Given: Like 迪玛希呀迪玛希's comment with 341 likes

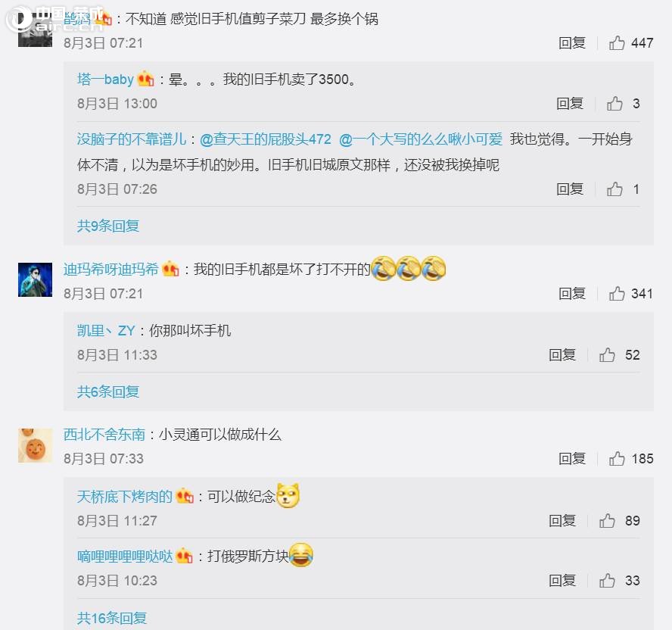Looking at the screenshot, I should click(x=617, y=294).
